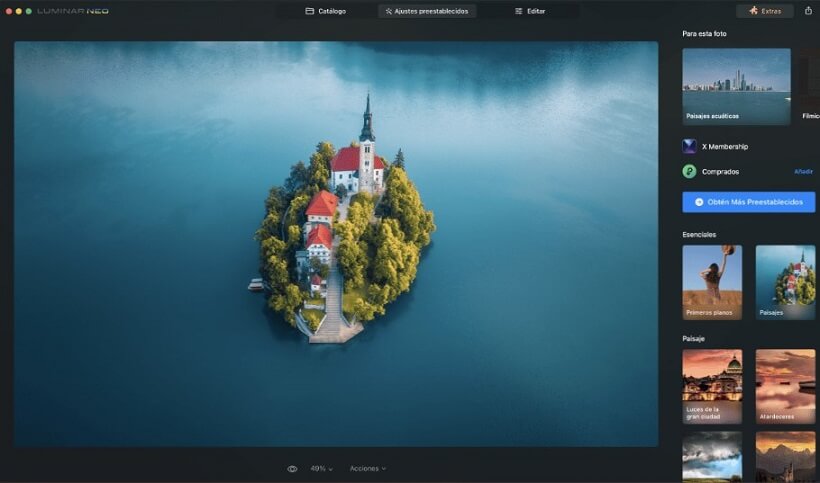Click the Paisaje section heading
Viewport: 820px width, 483px height.
pos(693,339)
